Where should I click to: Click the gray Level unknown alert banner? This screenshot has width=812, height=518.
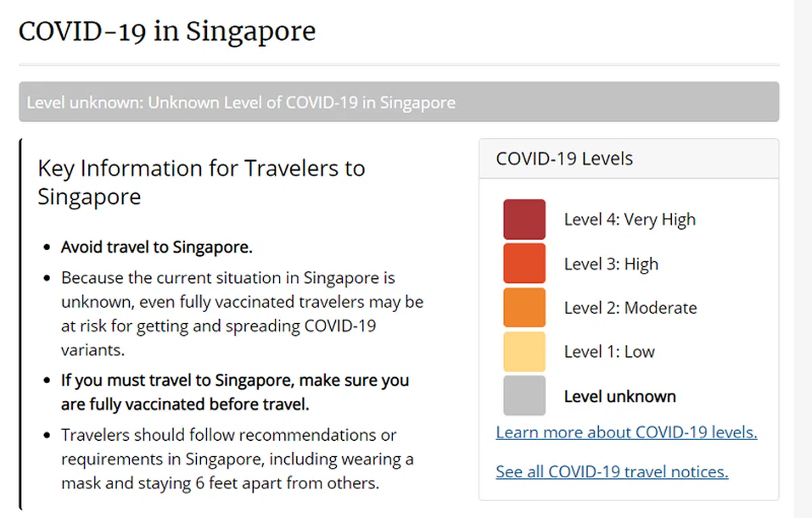(399, 102)
